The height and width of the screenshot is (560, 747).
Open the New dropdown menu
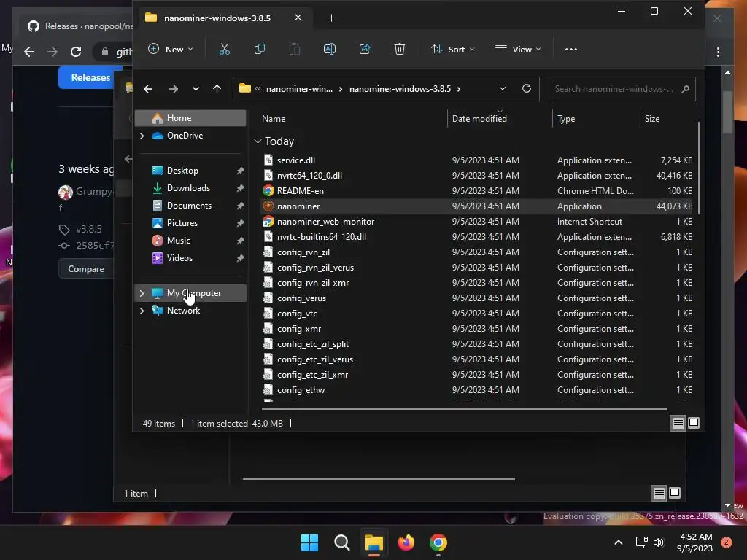pyautogui.click(x=171, y=49)
